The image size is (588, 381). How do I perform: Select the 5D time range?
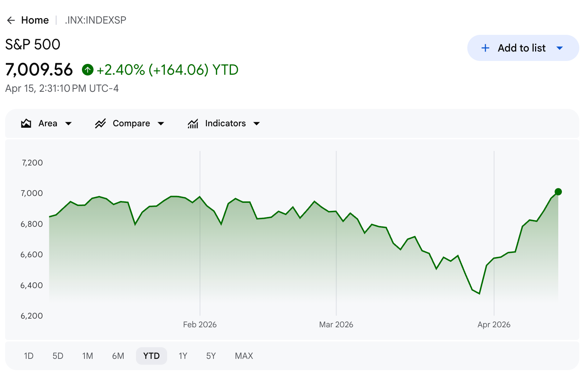[x=58, y=356]
